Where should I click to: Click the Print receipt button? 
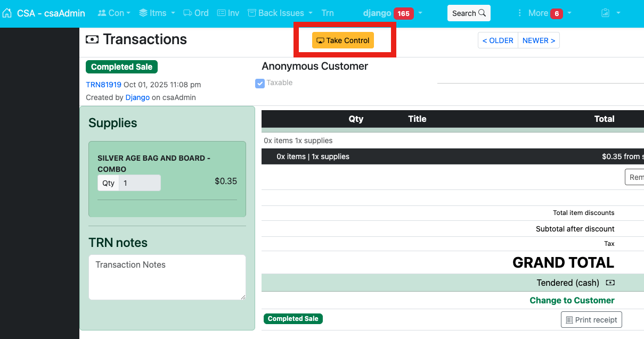pos(591,320)
